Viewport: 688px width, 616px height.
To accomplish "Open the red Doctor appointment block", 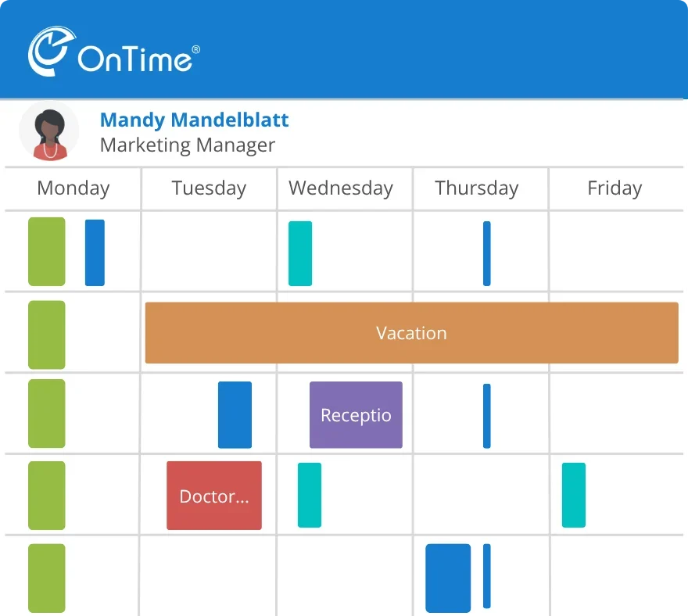I will [214, 496].
